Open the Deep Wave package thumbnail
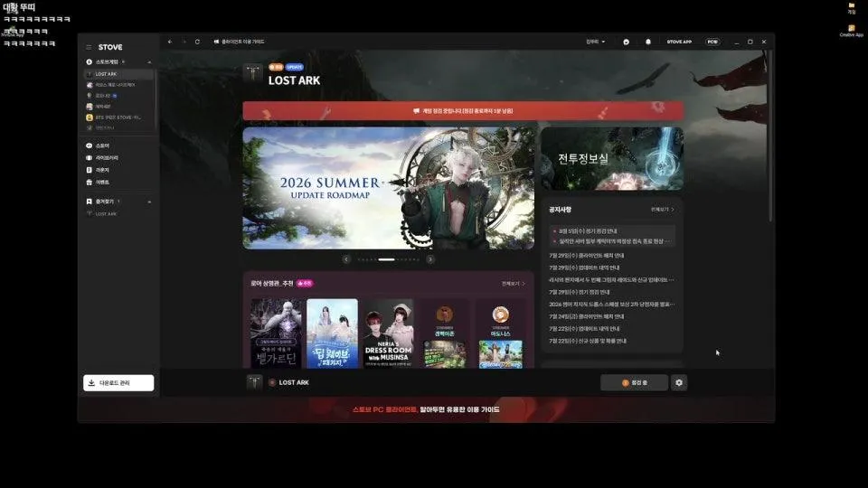The image size is (868, 488). coord(332,333)
